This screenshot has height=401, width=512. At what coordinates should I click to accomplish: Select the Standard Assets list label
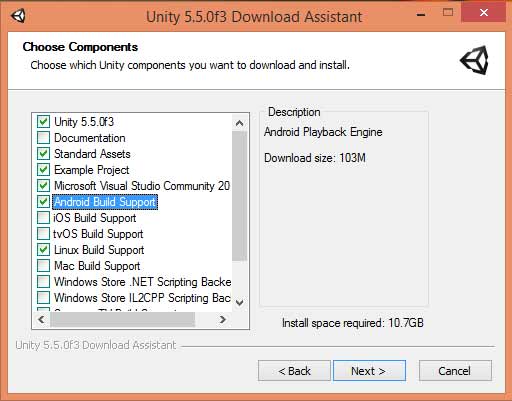pyautogui.click(x=92, y=154)
